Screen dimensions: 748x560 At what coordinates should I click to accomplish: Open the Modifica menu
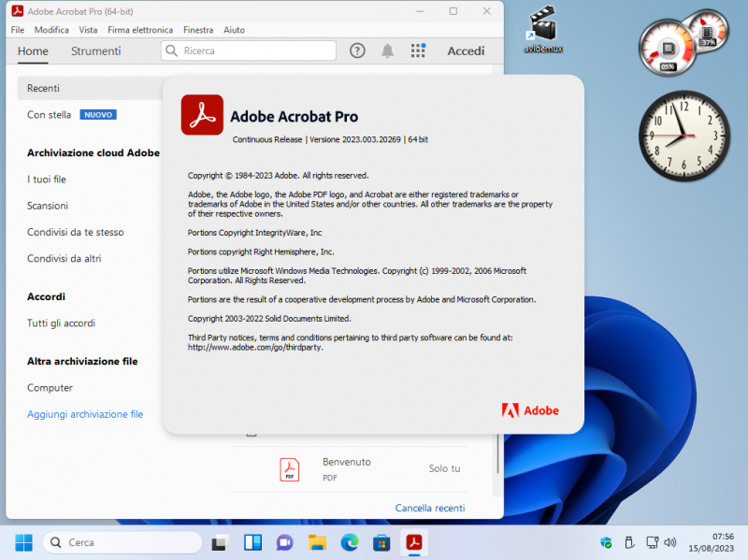51,30
